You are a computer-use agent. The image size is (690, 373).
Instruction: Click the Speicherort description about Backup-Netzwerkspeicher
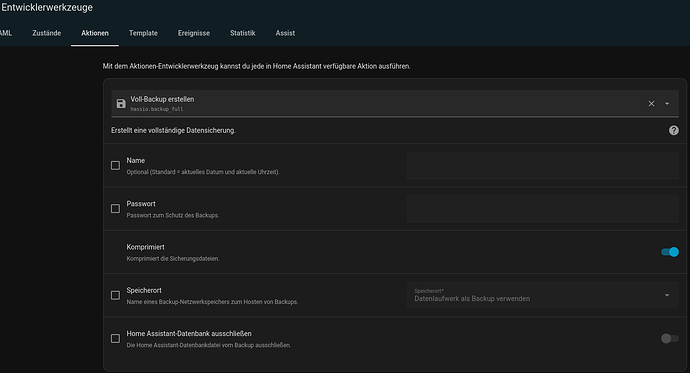(x=212, y=302)
